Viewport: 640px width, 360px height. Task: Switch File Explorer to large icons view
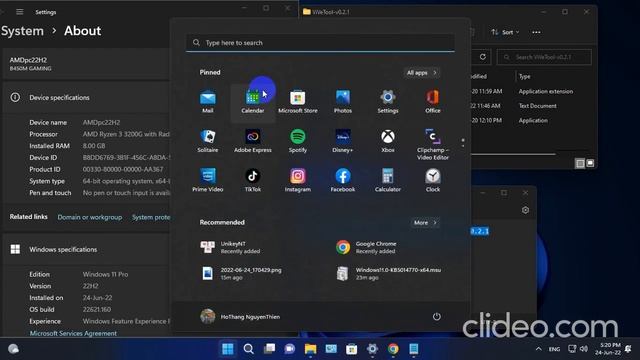[x=590, y=163]
